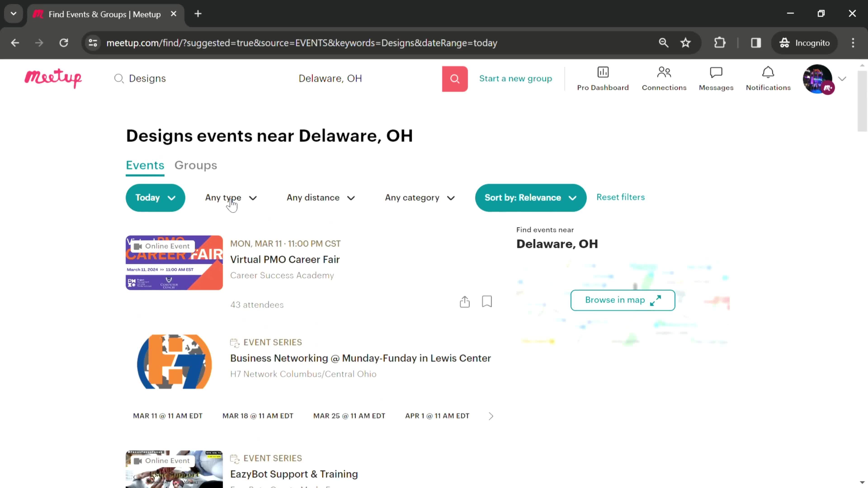Image resolution: width=868 pixels, height=488 pixels.
Task: Click Start a new group link
Action: [x=516, y=78]
